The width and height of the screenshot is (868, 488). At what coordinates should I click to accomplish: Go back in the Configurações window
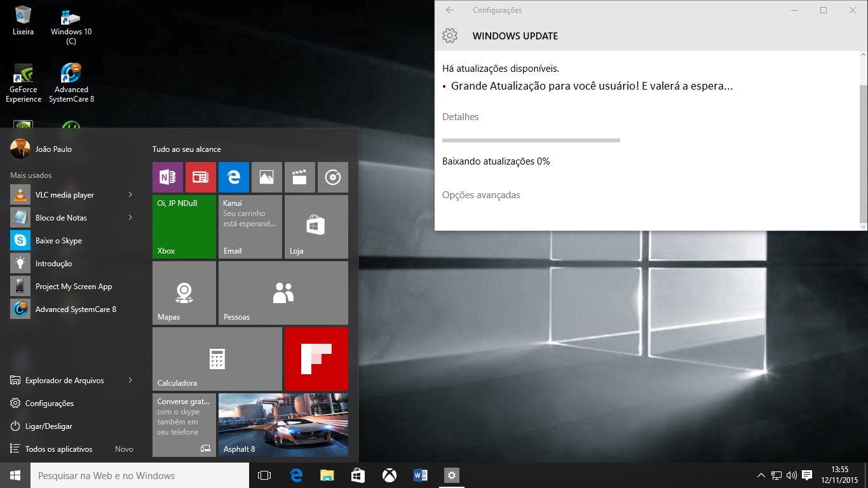click(x=450, y=10)
